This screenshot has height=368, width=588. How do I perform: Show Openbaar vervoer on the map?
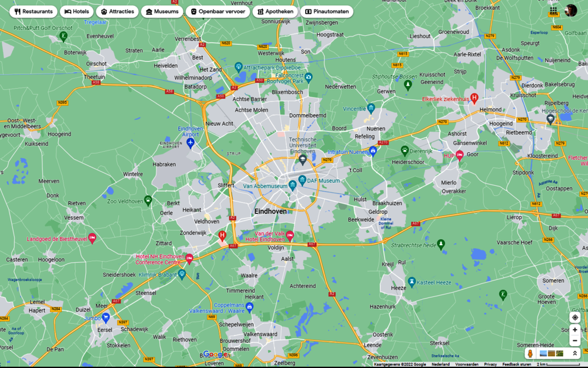pyautogui.click(x=218, y=12)
